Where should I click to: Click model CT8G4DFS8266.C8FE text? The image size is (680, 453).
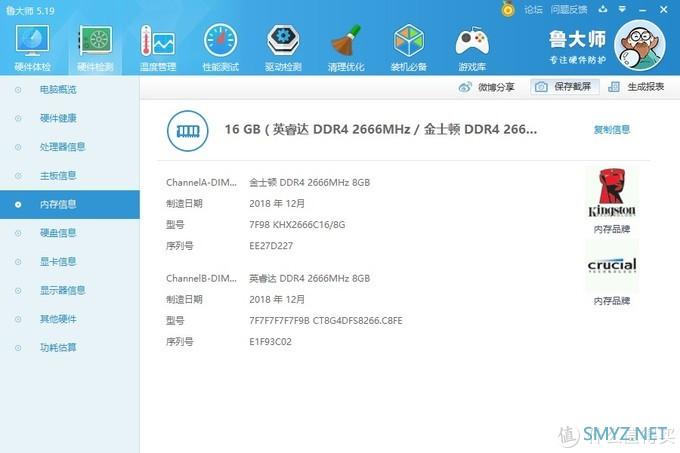point(357,321)
